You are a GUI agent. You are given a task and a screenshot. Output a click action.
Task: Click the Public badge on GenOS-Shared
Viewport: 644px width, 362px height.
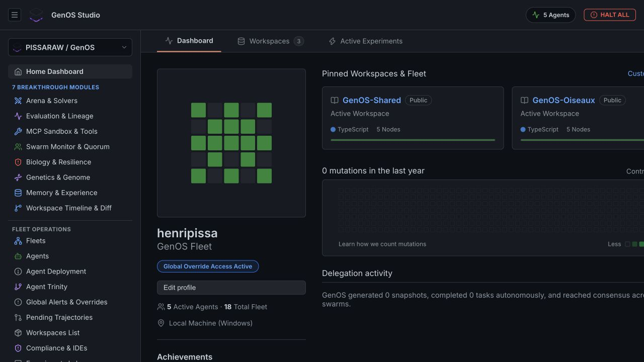[419, 100]
